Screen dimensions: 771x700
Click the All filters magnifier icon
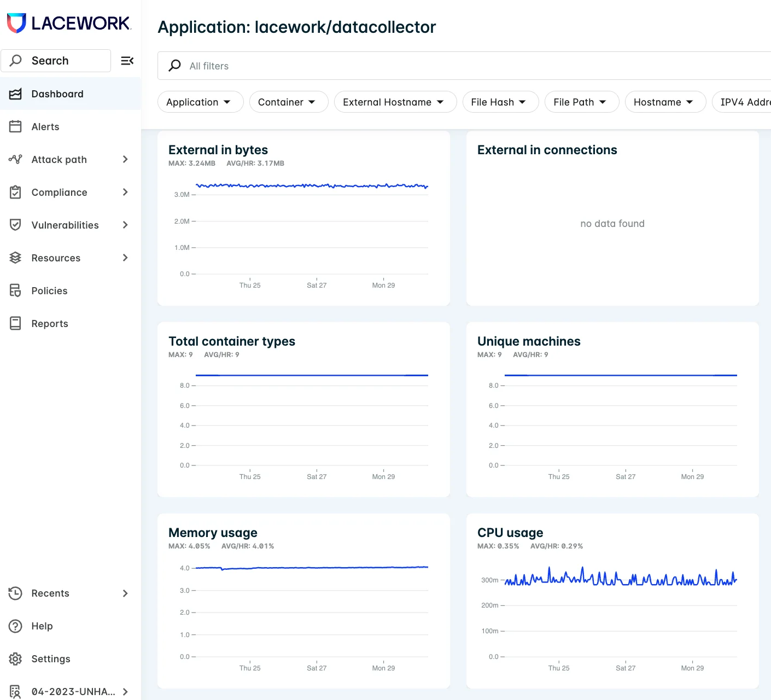coord(174,66)
